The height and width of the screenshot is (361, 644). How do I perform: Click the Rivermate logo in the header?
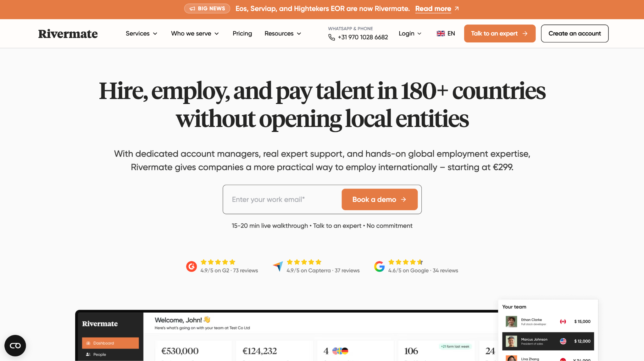68,34
